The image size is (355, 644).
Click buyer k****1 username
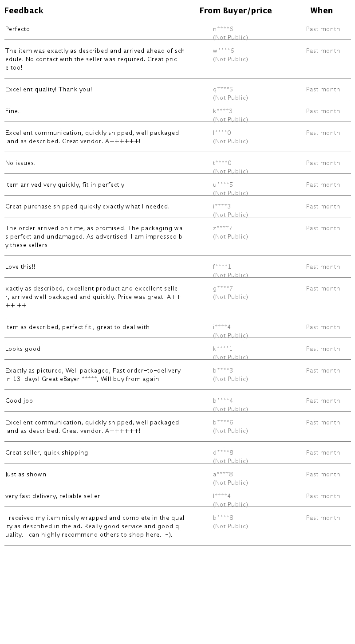tap(222, 349)
